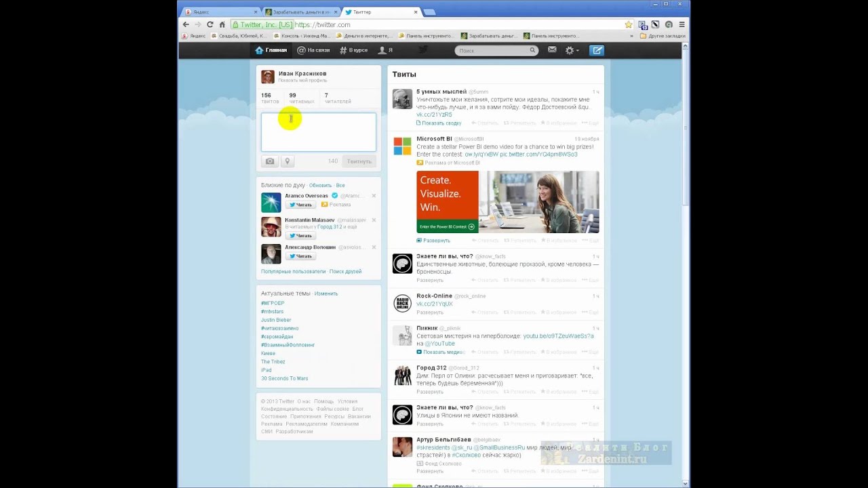The height and width of the screenshot is (488, 868).
Task: Click the Иван Красников profile name
Action: click(x=302, y=73)
